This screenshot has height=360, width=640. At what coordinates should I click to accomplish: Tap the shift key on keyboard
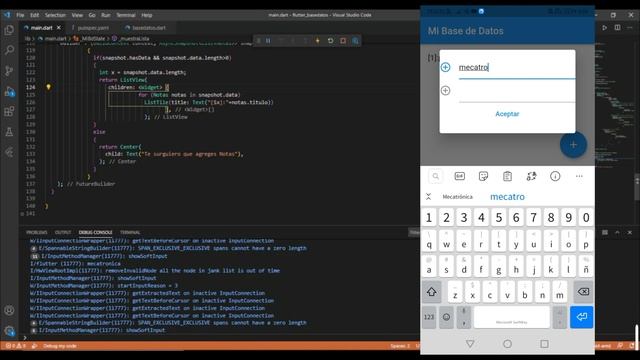(431, 291)
